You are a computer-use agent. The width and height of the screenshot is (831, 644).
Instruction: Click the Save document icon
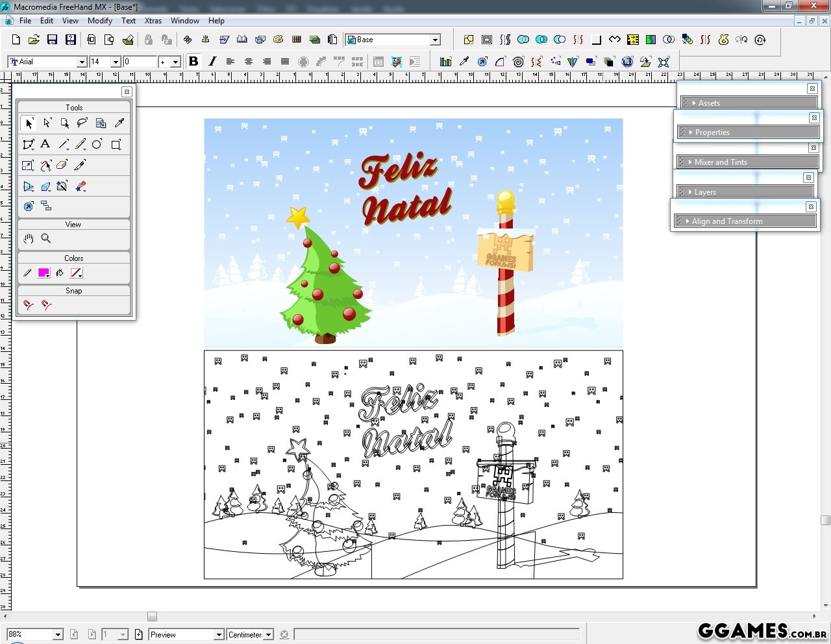52,40
